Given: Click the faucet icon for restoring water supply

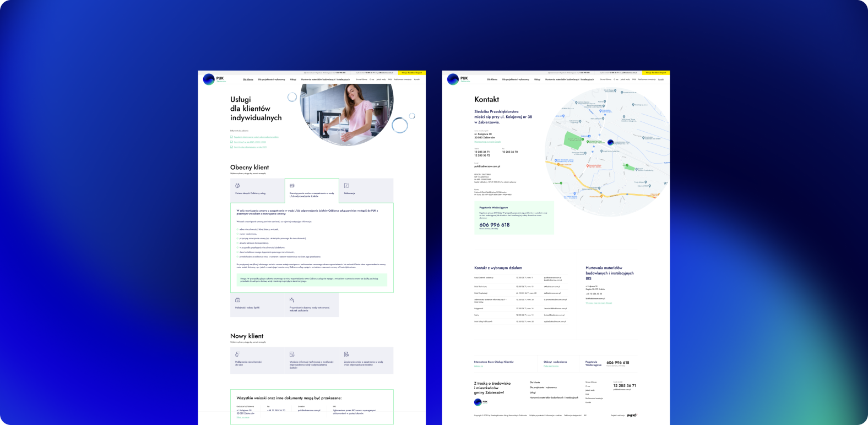Looking at the screenshot, I should click(x=292, y=300).
